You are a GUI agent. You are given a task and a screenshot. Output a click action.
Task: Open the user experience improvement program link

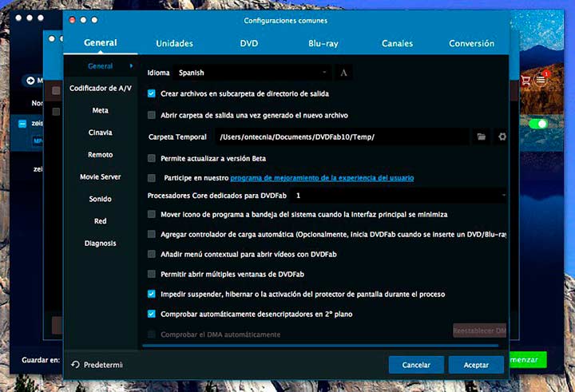322,178
